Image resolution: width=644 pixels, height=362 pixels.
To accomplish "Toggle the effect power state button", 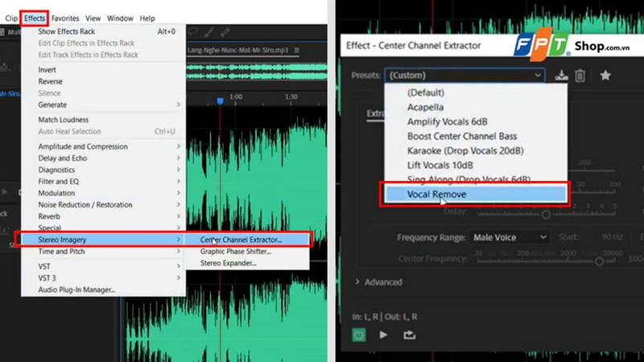I will tap(358, 335).
